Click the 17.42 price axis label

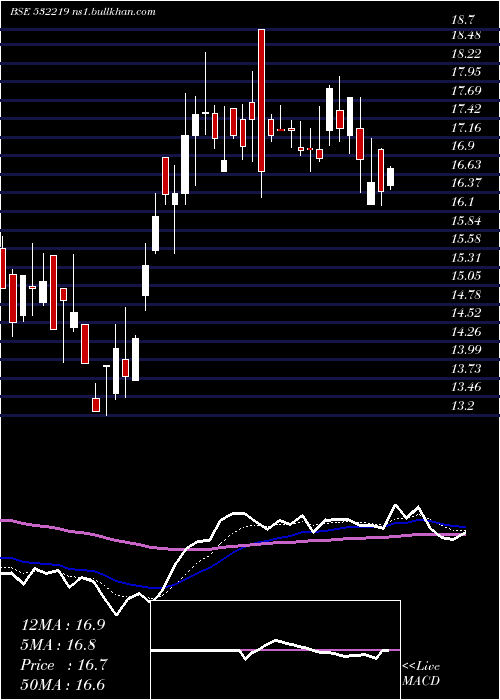pos(466,109)
